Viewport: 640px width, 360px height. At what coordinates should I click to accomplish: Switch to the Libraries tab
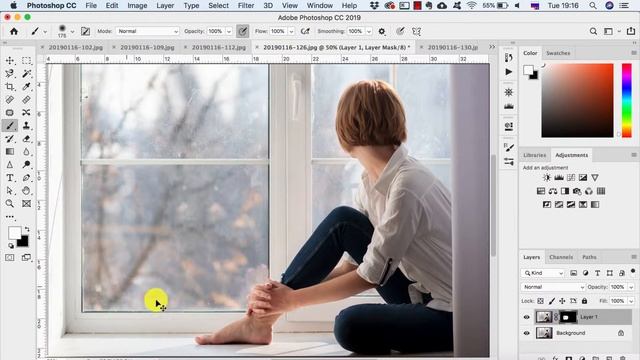(x=535, y=155)
